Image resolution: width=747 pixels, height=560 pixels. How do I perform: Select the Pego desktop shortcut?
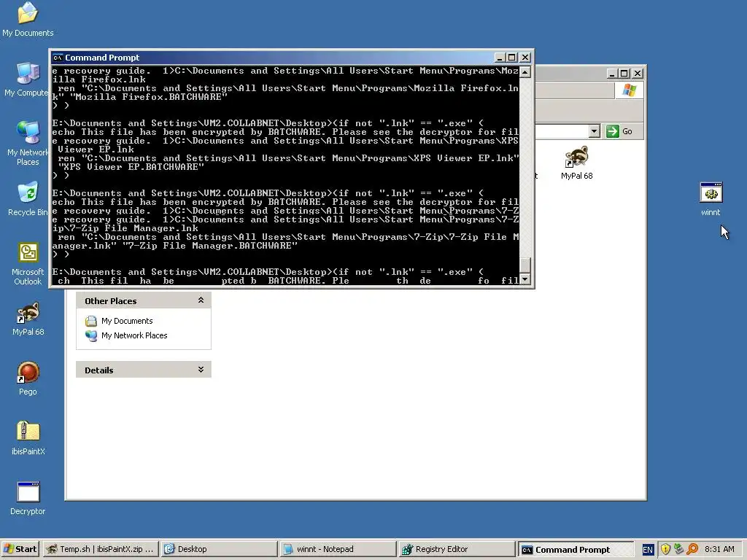(x=28, y=378)
